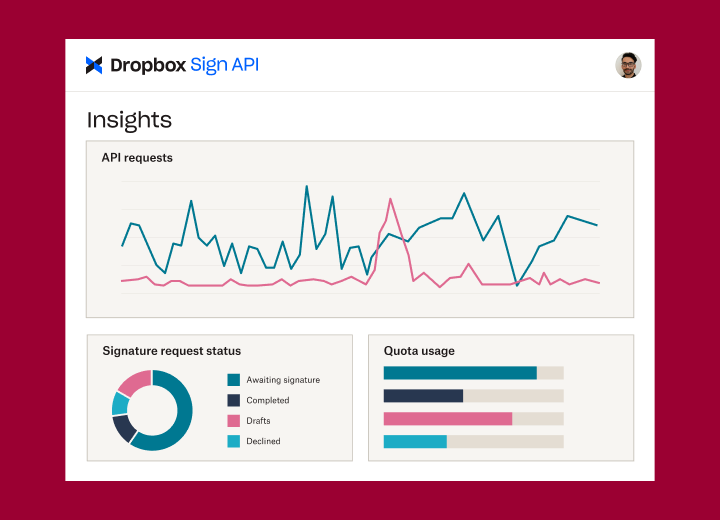Click the Quota usage heading
The height and width of the screenshot is (520, 720).
coord(419,351)
